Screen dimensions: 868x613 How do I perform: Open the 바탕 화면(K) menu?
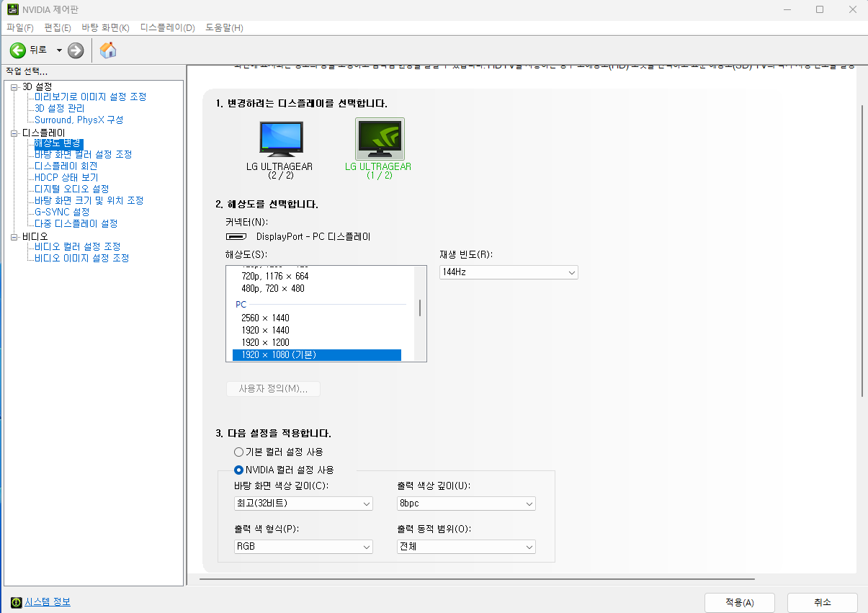(105, 27)
